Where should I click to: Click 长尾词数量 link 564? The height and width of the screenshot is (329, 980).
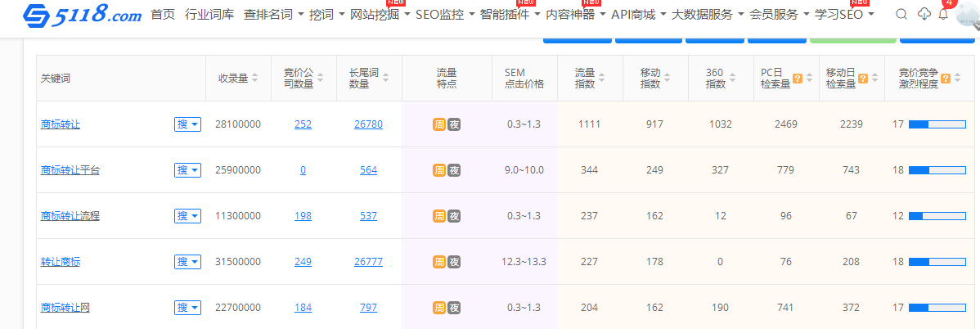pyautogui.click(x=368, y=170)
